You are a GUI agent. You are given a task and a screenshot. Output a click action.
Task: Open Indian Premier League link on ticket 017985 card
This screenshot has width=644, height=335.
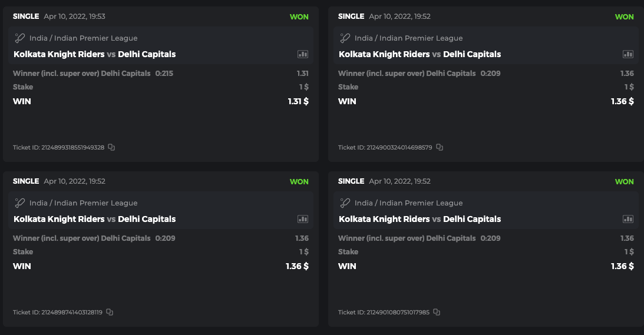pyautogui.click(x=408, y=203)
